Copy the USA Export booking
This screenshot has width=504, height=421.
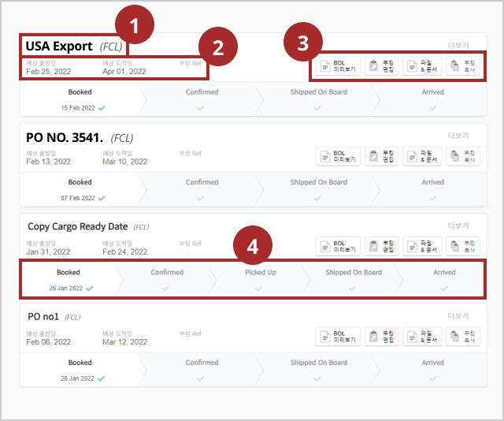tap(463, 66)
